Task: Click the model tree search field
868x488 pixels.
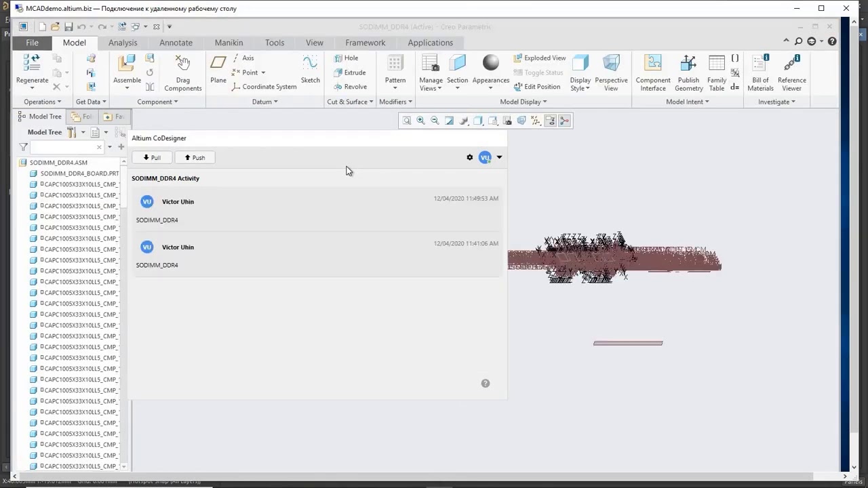Action: (65, 147)
